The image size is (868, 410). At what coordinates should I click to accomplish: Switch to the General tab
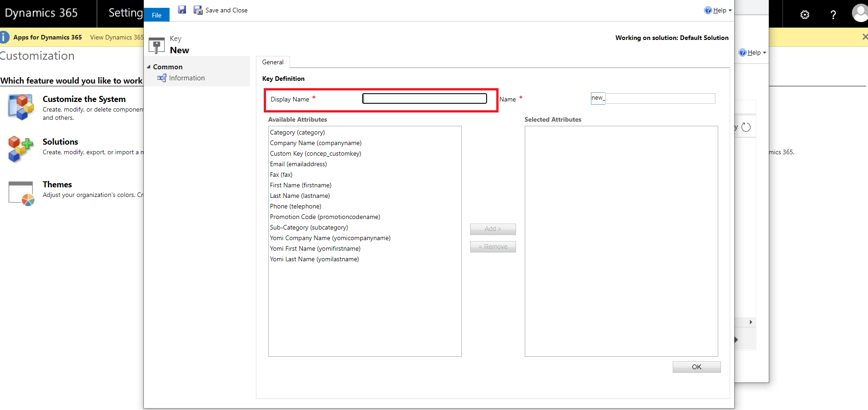[272, 62]
